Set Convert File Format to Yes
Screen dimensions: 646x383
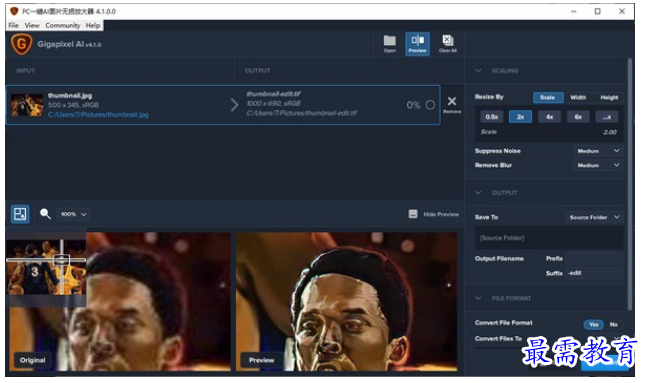point(593,325)
